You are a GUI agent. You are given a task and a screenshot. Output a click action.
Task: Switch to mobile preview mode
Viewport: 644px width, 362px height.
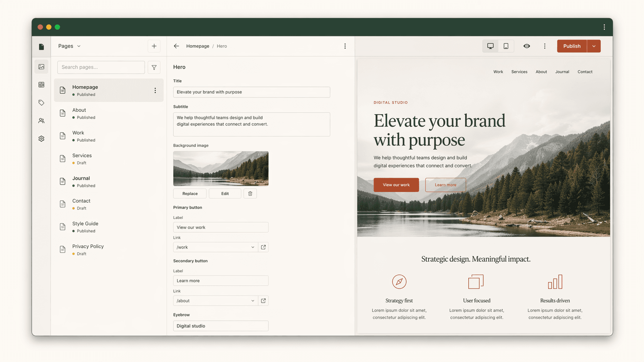(506, 46)
